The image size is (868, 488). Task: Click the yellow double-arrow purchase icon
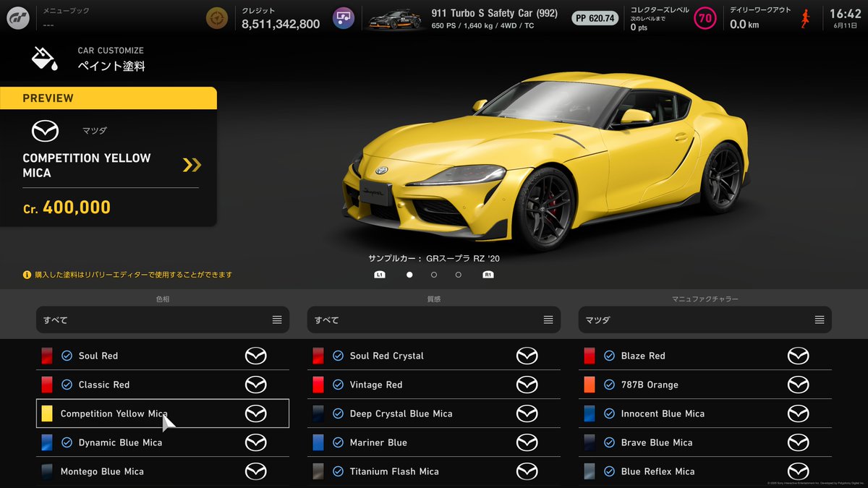[192, 165]
